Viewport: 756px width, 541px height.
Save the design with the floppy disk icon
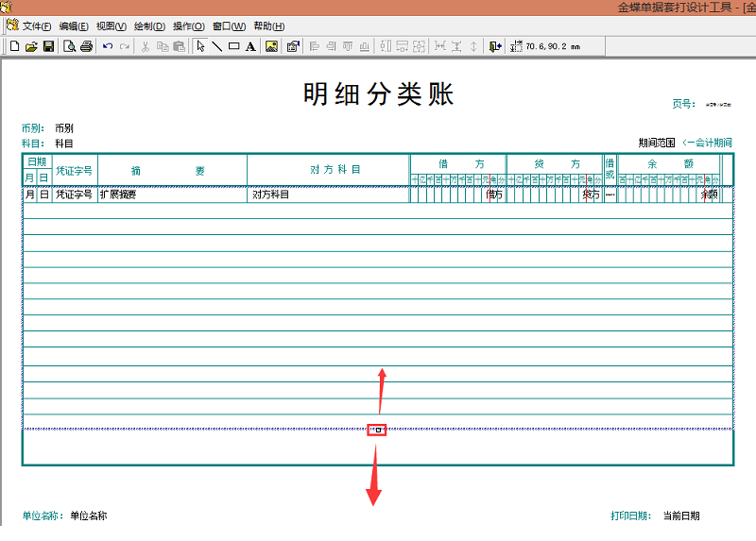[x=48, y=46]
